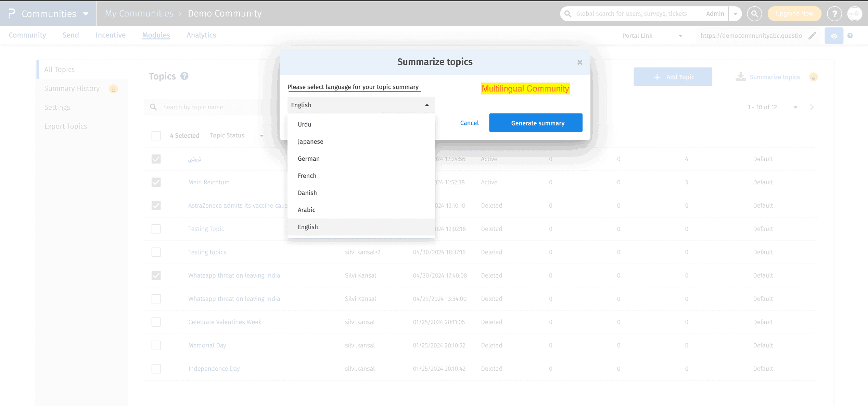
Task: Click the Cancel link in dialog
Action: pyautogui.click(x=469, y=123)
